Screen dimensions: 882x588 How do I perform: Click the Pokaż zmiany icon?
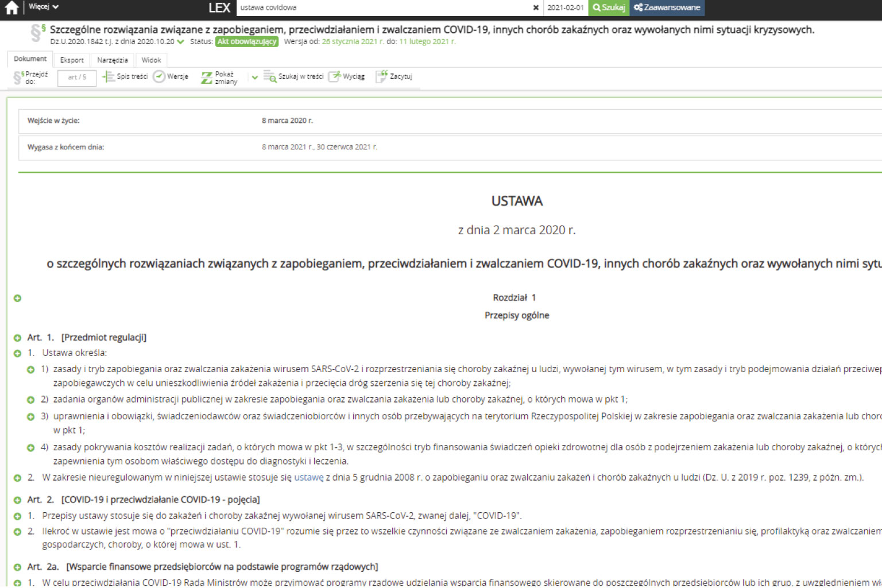tap(207, 78)
